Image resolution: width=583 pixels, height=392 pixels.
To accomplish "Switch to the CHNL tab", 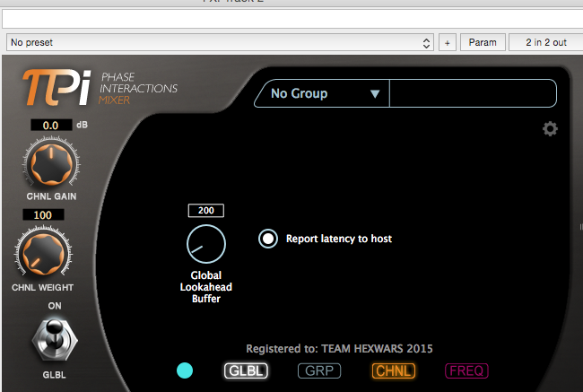I will [x=394, y=370].
